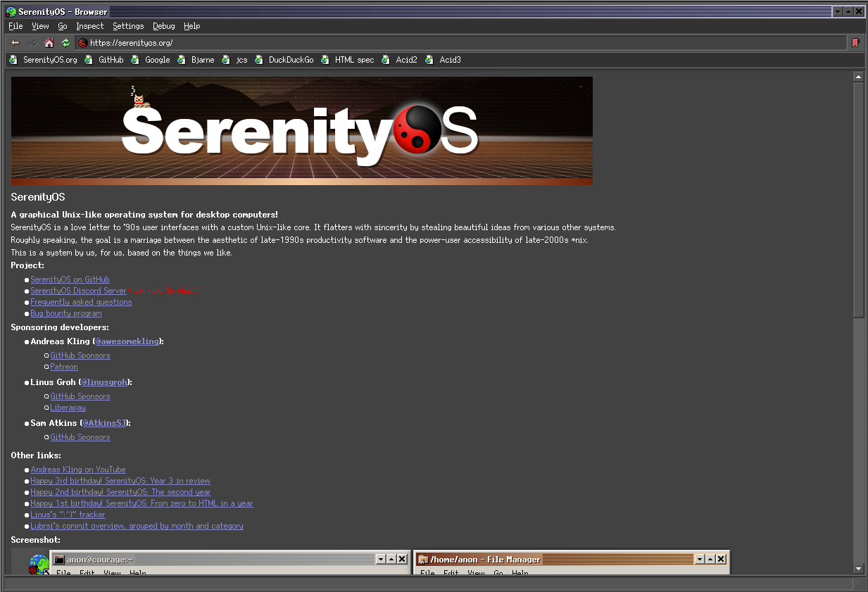Screen dimensions: 868x592
Task: Open the Inspect menu
Action: [89, 26]
